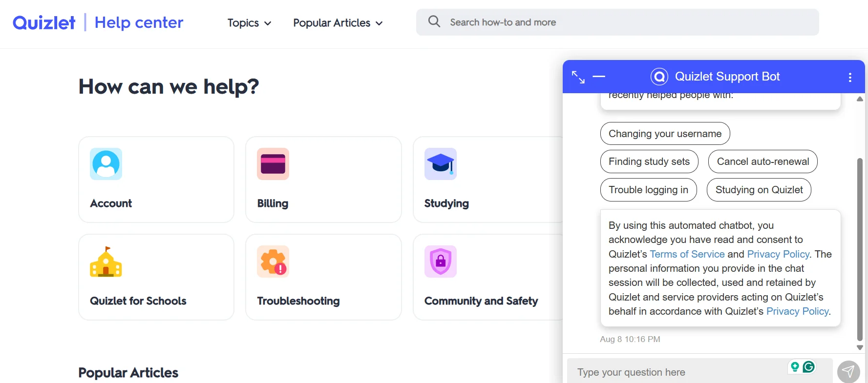The height and width of the screenshot is (383, 868).
Task: Select the Community and Safety label
Action: [481, 301]
